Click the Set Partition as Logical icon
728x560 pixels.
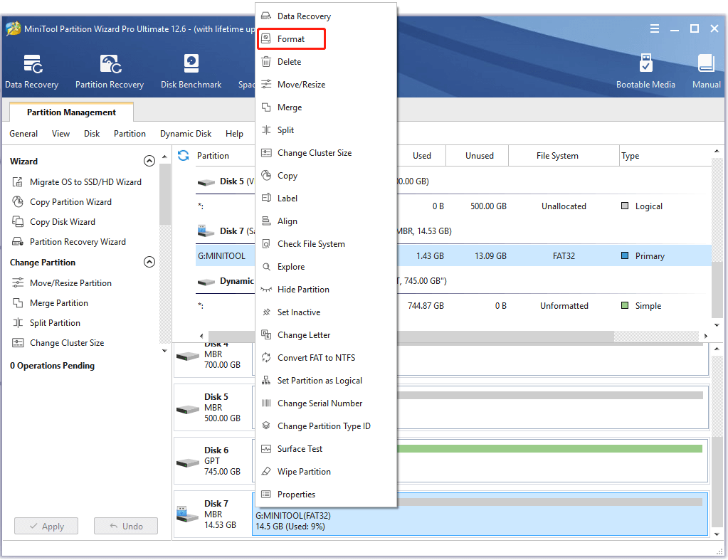(x=266, y=380)
